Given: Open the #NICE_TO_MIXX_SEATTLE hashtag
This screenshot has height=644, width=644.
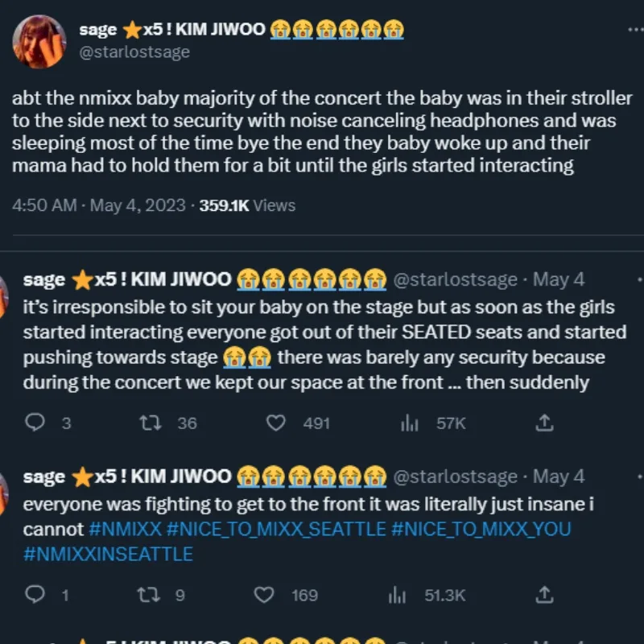Looking at the screenshot, I should tap(276, 529).
